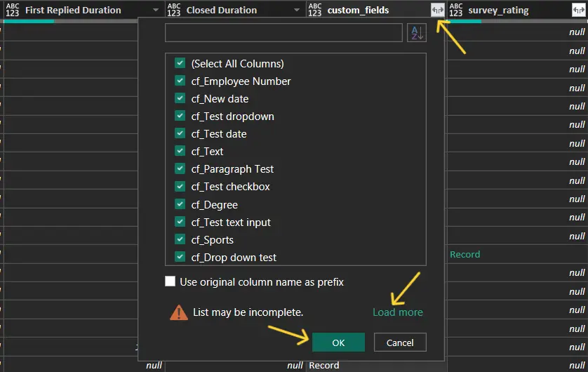Select the survey_rating column header

498,10
